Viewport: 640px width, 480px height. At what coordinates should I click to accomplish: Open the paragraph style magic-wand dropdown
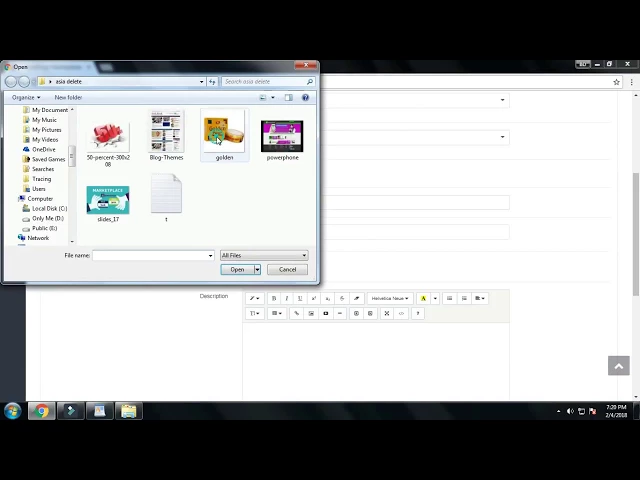point(254,298)
